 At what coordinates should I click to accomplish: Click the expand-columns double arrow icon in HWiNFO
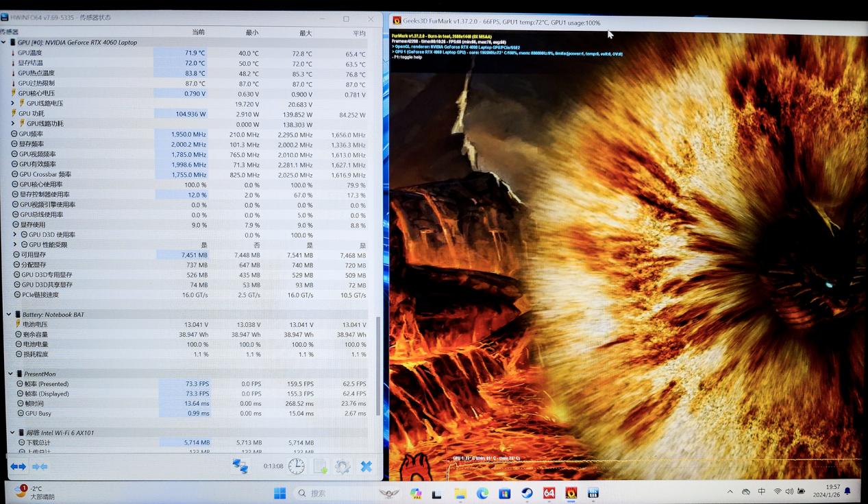point(18,466)
